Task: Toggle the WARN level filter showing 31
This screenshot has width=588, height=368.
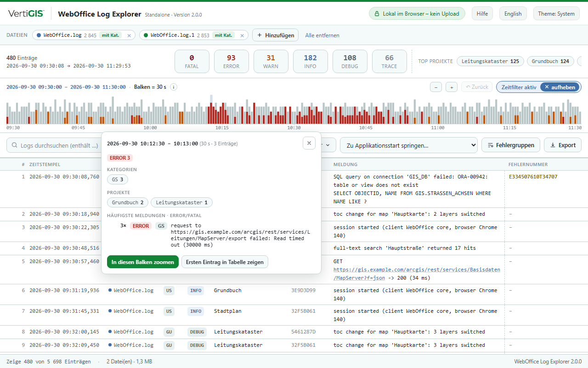Action: pos(271,62)
